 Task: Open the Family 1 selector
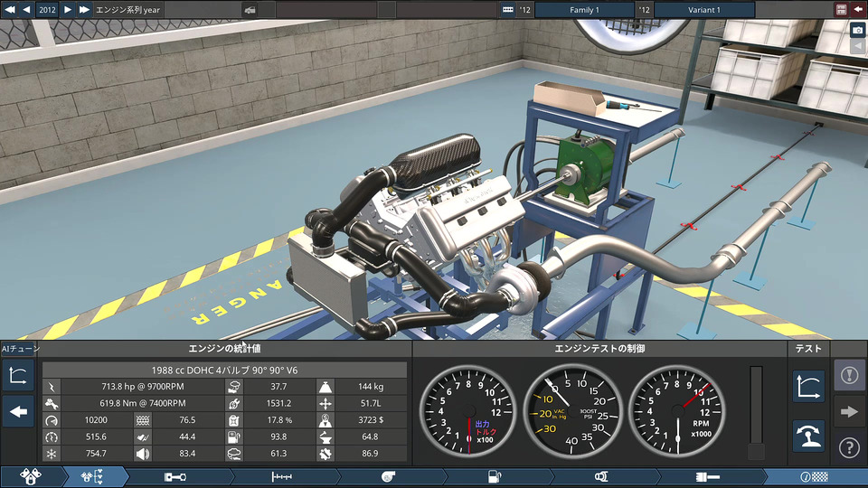click(x=583, y=9)
